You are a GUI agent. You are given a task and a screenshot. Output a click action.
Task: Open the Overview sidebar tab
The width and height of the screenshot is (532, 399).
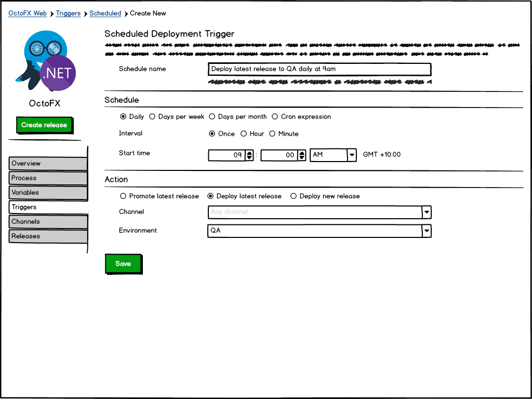(x=48, y=164)
